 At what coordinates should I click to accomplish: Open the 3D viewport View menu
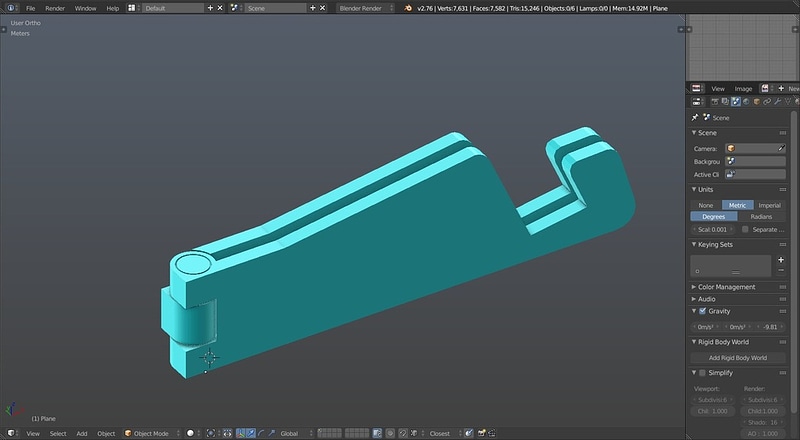33,433
